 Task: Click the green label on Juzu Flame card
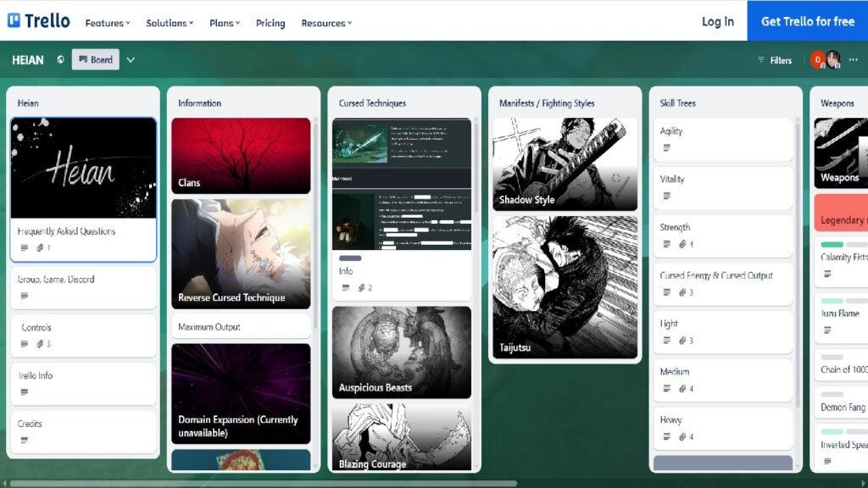pyautogui.click(x=832, y=301)
